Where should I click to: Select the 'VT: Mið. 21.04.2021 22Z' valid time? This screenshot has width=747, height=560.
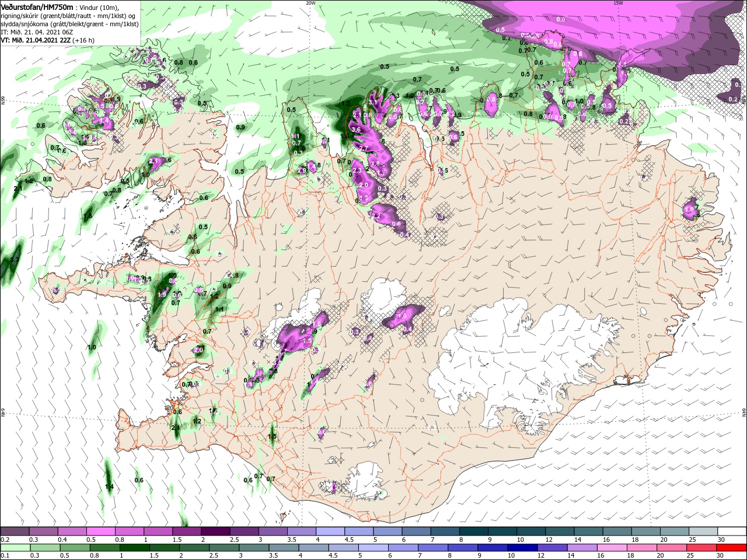pyautogui.click(x=36, y=40)
